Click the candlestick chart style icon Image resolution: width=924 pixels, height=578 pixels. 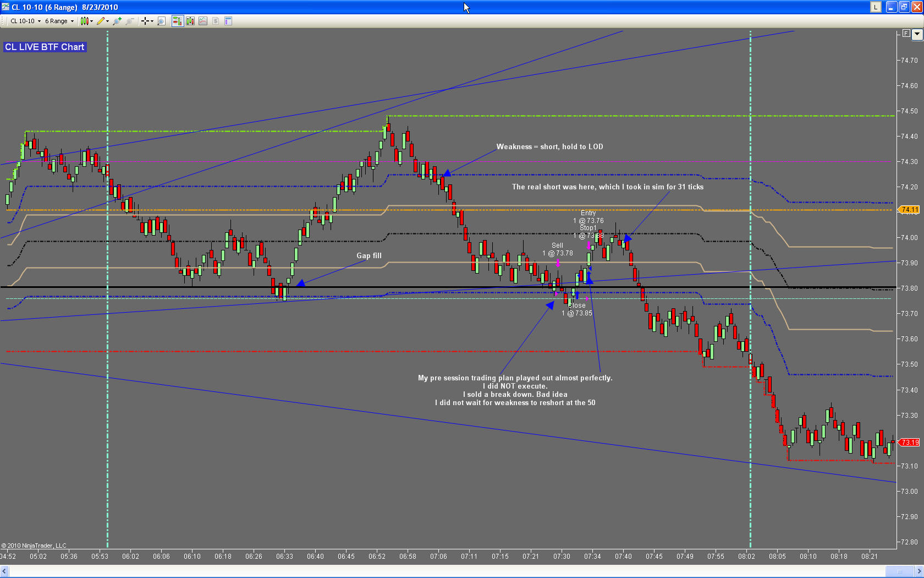(84, 21)
